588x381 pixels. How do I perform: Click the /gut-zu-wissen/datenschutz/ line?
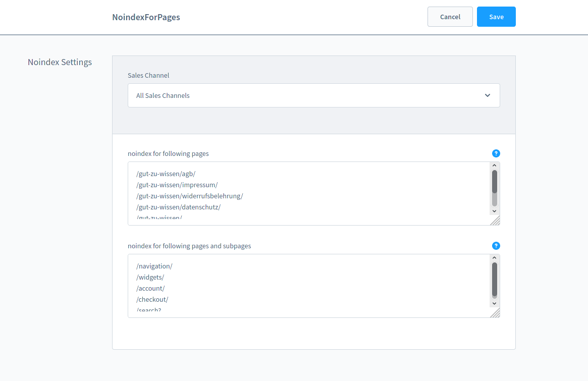[x=179, y=207]
